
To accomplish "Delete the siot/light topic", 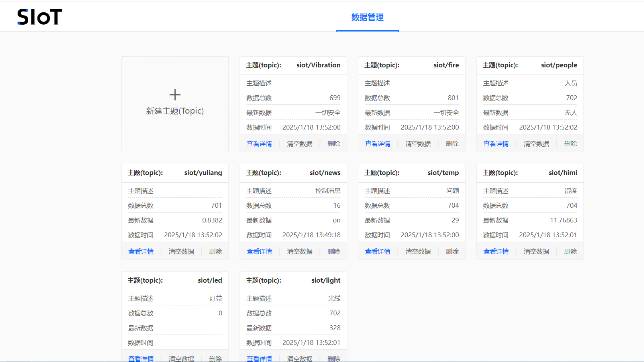I will coord(334,358).
